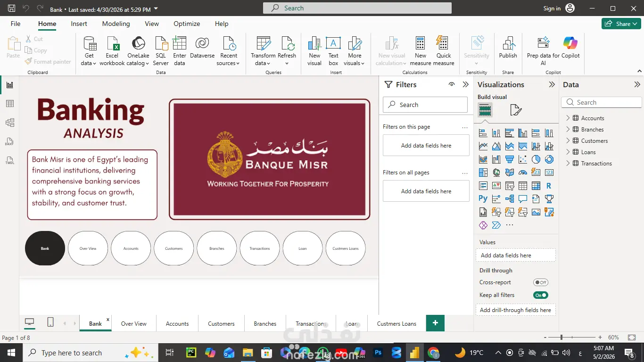Viewport: 644px width, 362px height.
Task: Choose the KPI visual
Action: tap(496, 186)
